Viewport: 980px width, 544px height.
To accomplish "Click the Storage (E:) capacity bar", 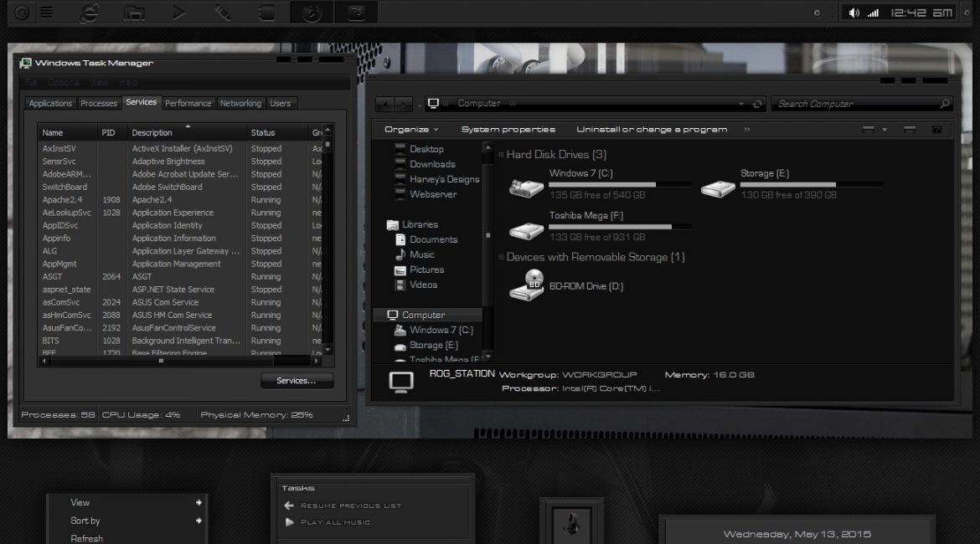I will (x=812, y=185).
